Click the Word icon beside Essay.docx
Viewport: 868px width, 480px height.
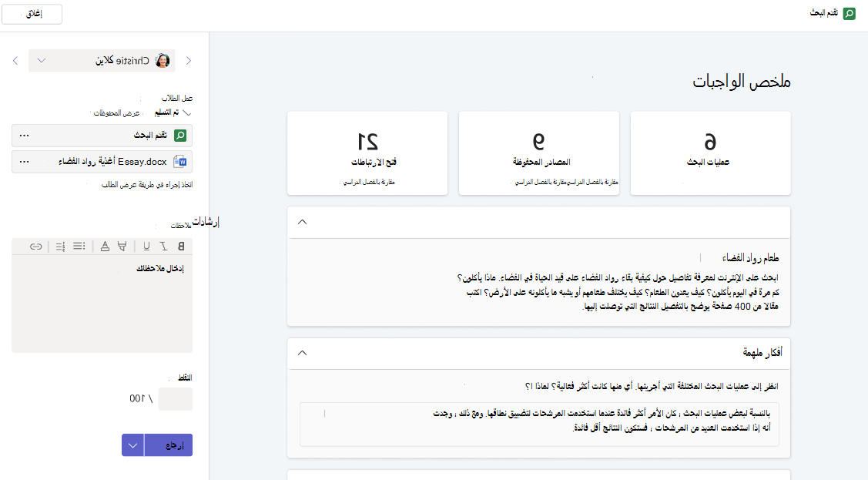click(180, 162)
